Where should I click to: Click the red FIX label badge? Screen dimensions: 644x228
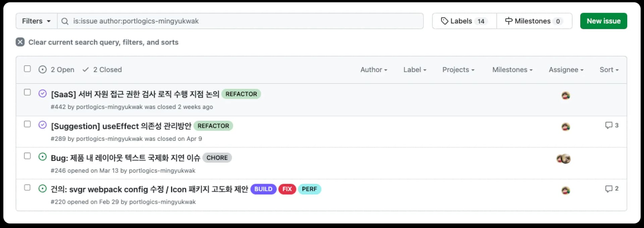(x=287, y=189)
